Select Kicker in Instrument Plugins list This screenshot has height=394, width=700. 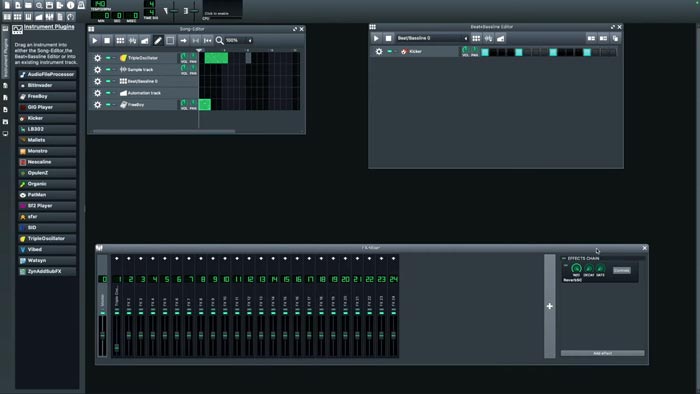pyautogui.click(x=47, y=118)
